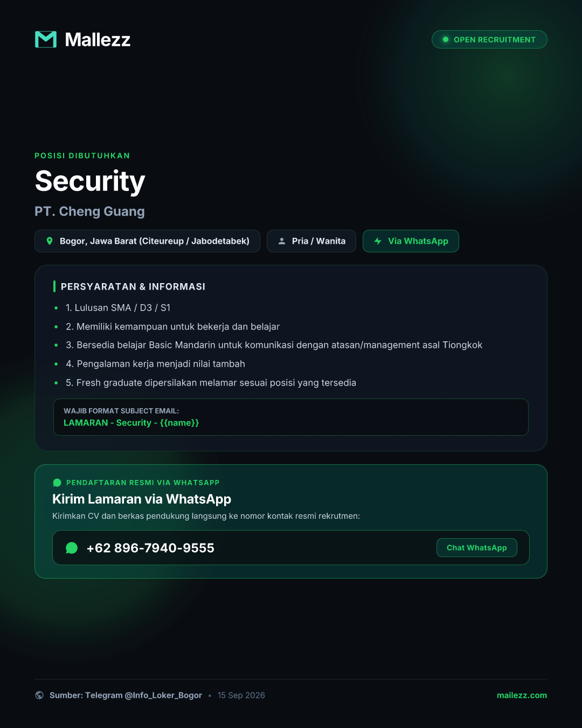Click the Mallezz brand name text

pyautogui.click(x=98, y=39)
